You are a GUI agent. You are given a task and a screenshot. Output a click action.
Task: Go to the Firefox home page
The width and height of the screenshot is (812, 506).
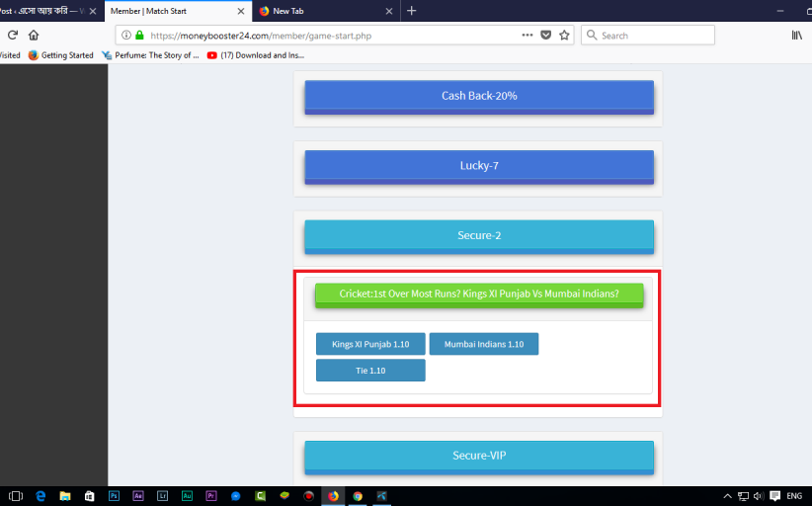(34, 35)
